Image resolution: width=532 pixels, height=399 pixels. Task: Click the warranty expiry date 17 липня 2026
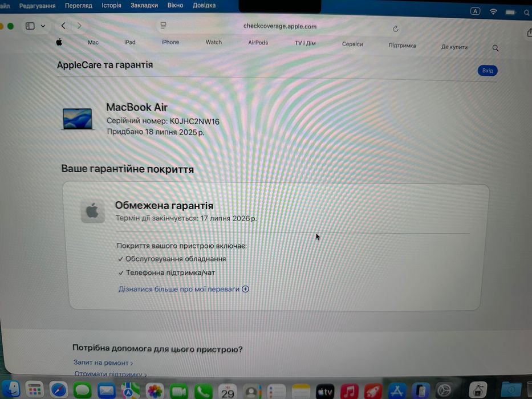click(x=228, y=218)
